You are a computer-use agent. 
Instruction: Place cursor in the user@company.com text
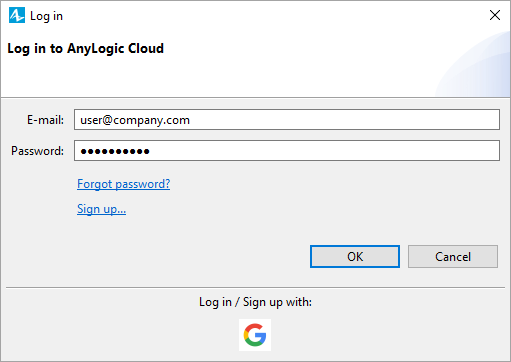(135, 120)
